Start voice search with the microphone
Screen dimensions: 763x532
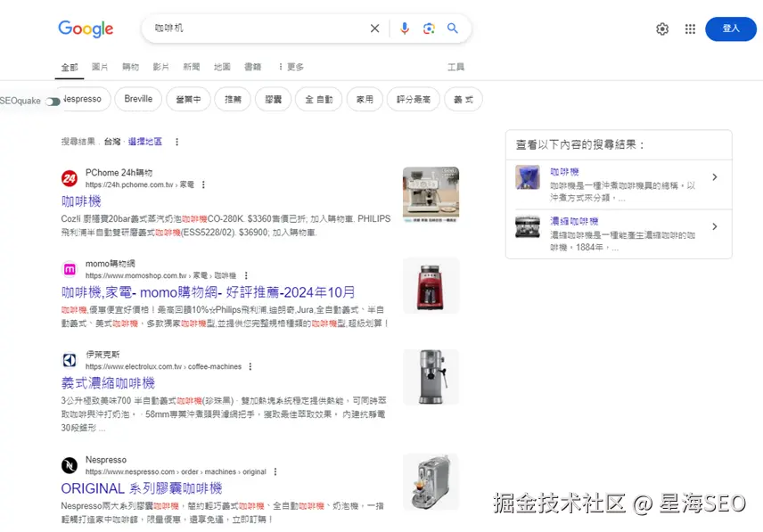[405, 29]
